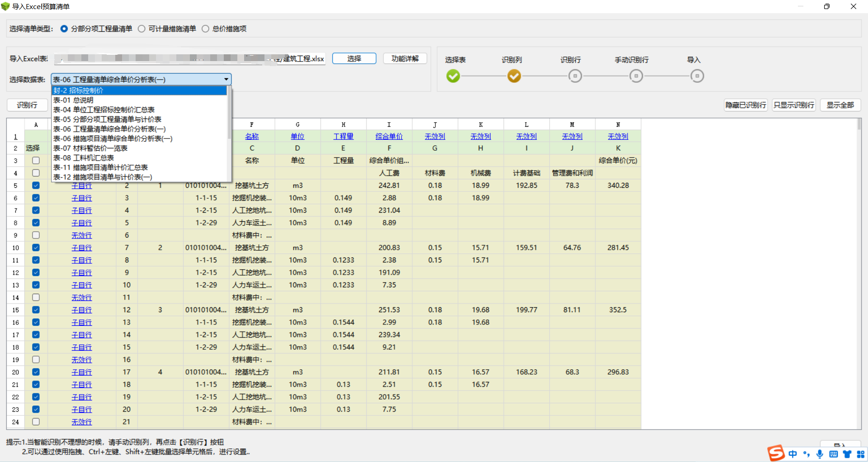The image size is (868, 462).
Task: Choose 表-08 工料机汇总表
Action: click(139, 157)
